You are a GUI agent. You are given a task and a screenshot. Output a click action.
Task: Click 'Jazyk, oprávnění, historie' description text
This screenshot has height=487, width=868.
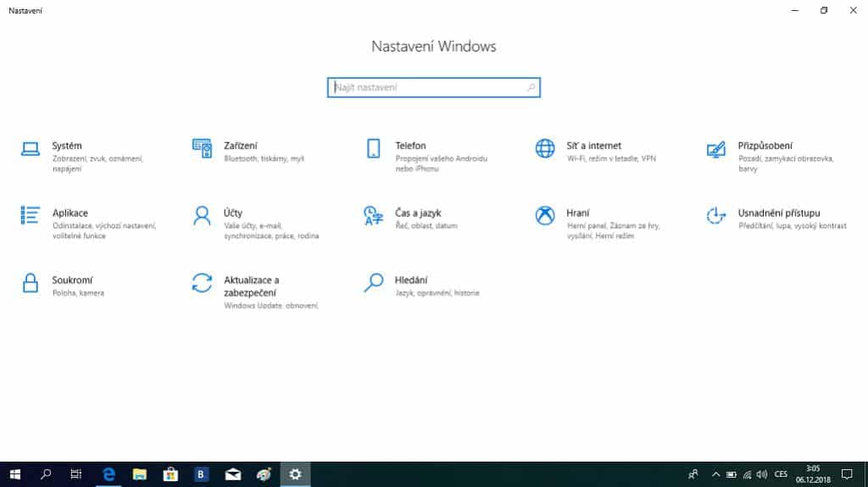coord(437,293)
